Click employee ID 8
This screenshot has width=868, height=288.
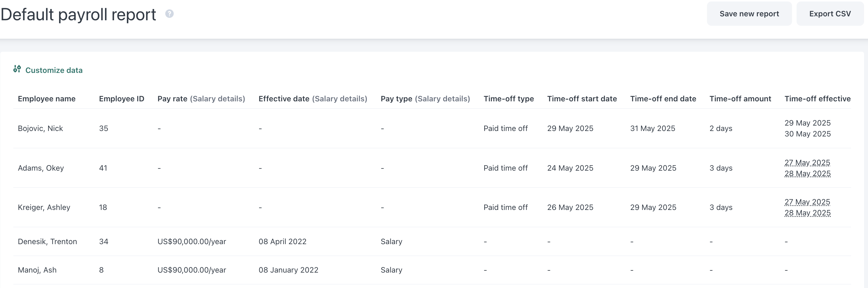click(101, 270)
